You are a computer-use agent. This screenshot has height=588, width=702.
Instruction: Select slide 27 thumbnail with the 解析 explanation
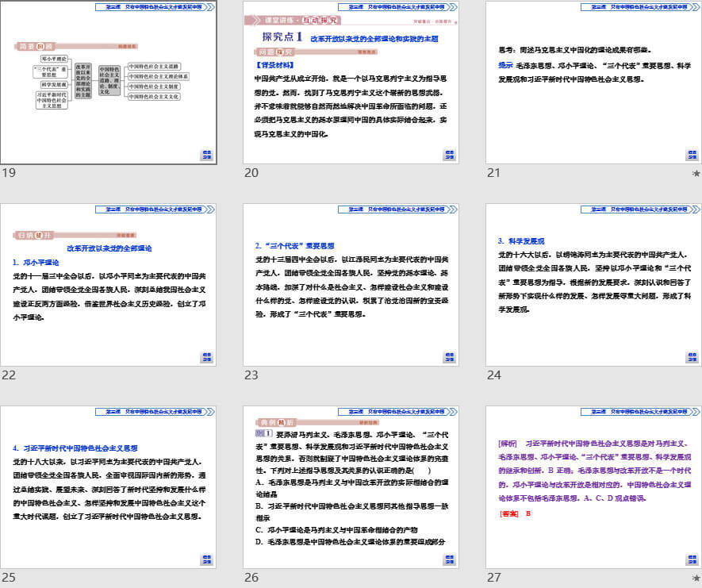click(593, 487)
